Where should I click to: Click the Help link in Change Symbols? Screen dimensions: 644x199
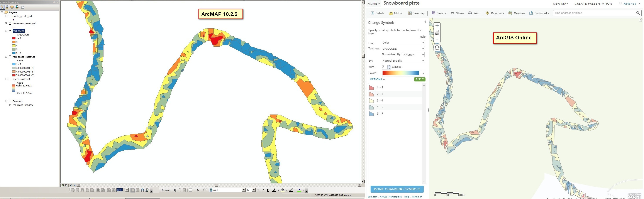(x=422, y=37)
